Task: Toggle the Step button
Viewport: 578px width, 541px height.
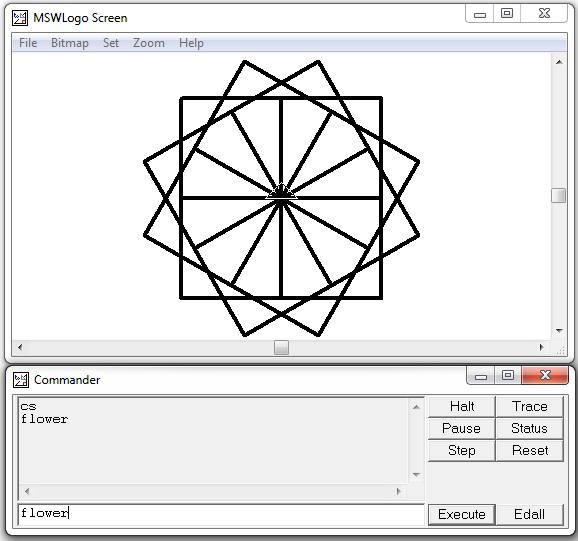Action: point(462,450)
